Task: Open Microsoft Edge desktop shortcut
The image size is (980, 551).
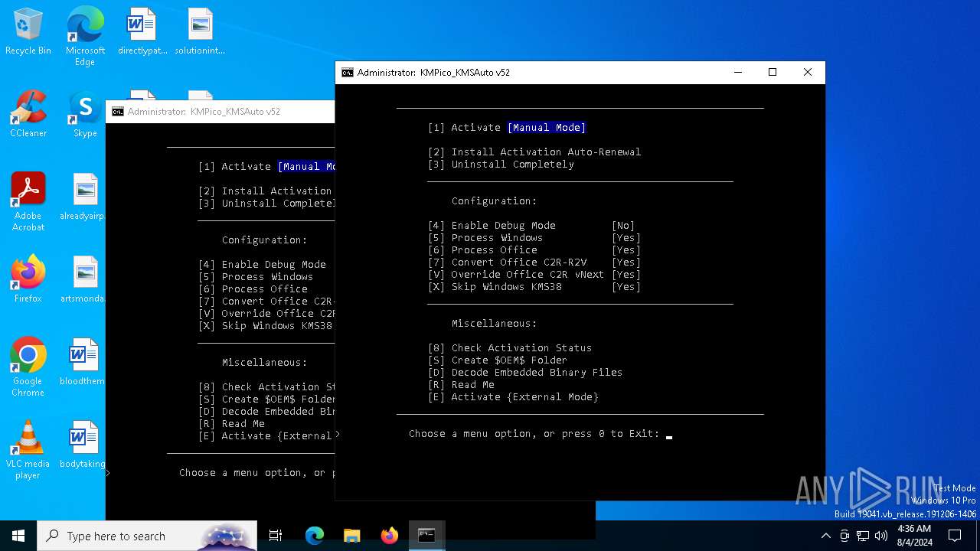Action: (85, 37)
